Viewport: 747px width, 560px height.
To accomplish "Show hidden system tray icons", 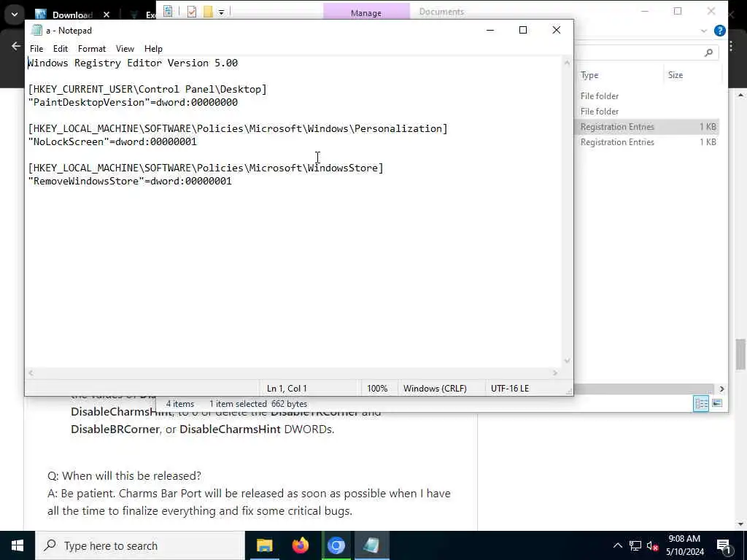I will pos(617,545).
